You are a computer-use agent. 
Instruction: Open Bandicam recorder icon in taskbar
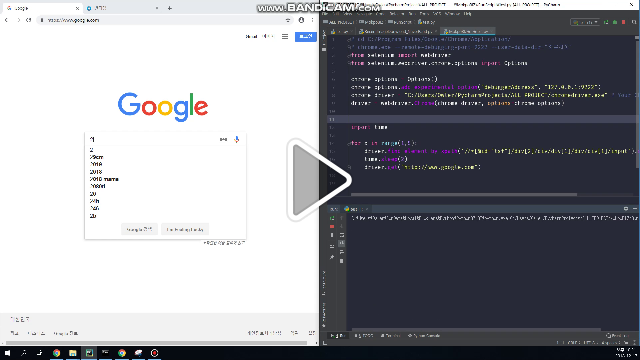154,353
